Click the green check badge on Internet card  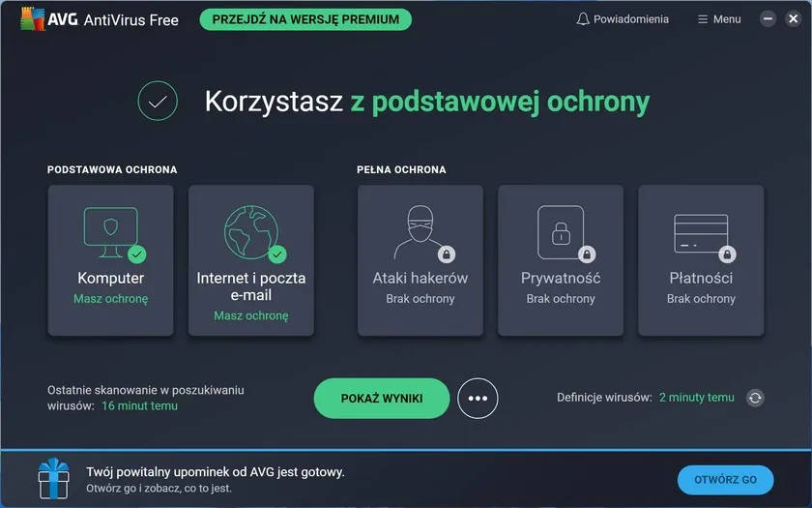point(277,254)
